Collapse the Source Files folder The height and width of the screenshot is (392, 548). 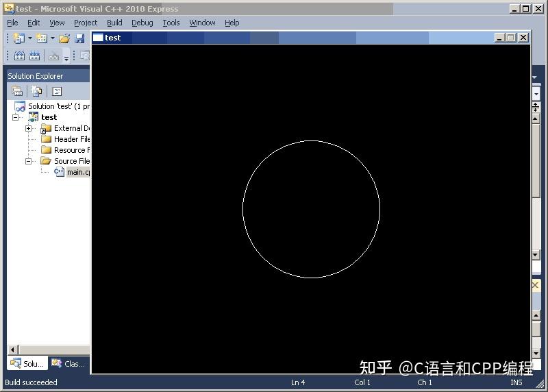coord(28,161)
